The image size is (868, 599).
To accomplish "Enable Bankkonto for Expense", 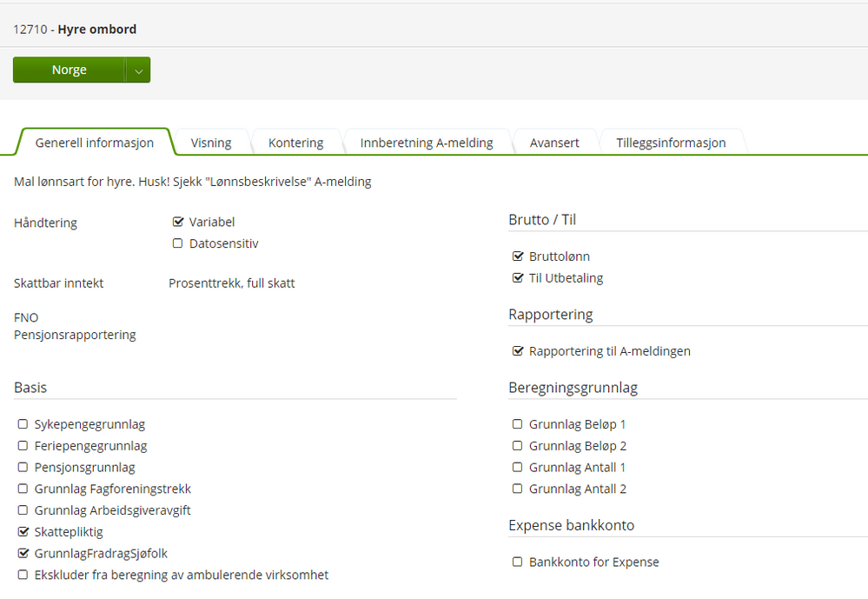I will [517, 562].
